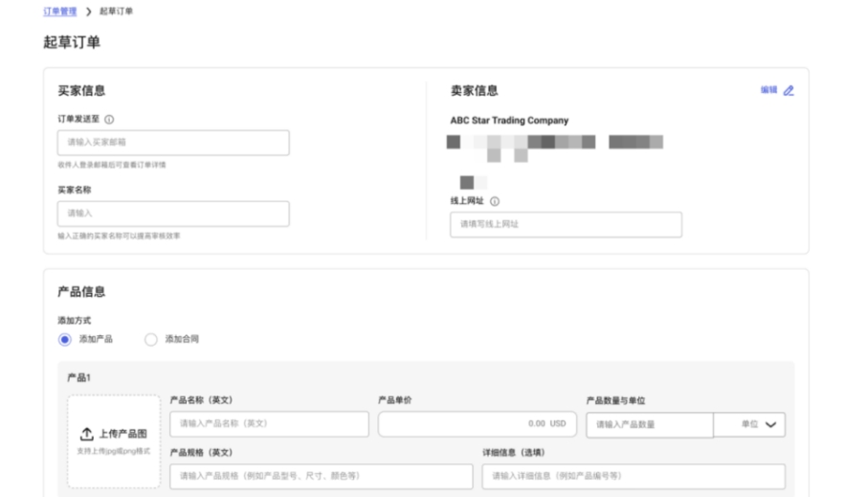Image resolution: width=868 pixels, height=497 pixels.
Task: Click the 产品数量 quantity input field
Action: point(649,424)
